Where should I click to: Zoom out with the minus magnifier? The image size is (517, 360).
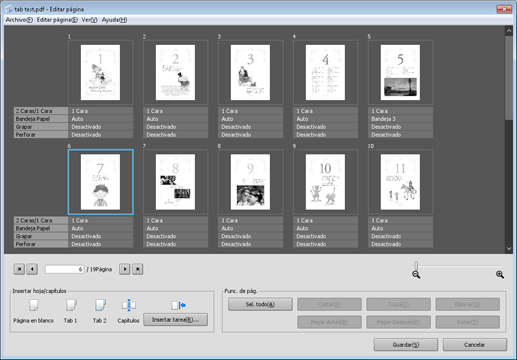416,275
